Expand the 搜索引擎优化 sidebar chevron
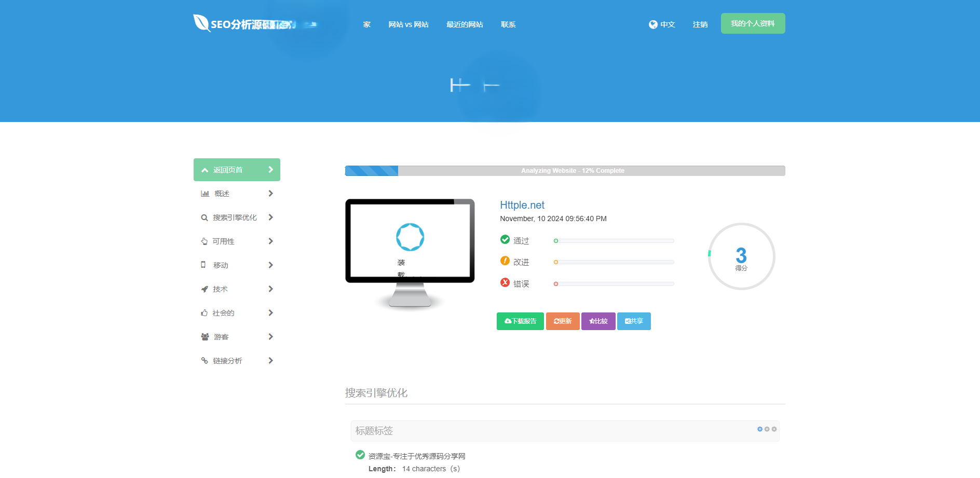The image size is (980, 478). click(x=270, y=217)
